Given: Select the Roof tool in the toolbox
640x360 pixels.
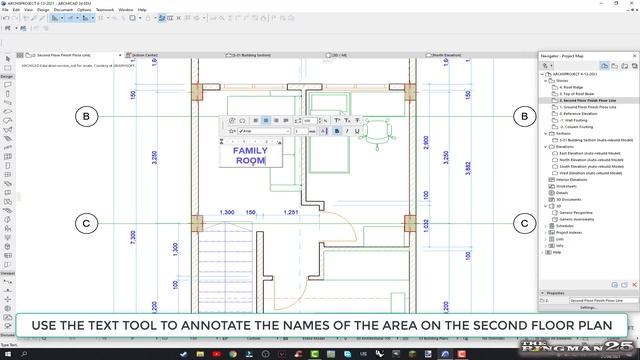Looking at the screenshot, I should pos(7,121).
